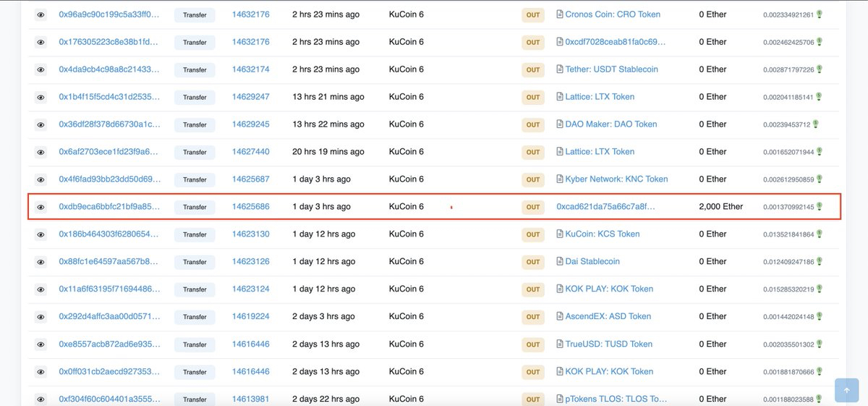Open transaction hash 0xf304f60c604401a3555

(x=109, y=399)
